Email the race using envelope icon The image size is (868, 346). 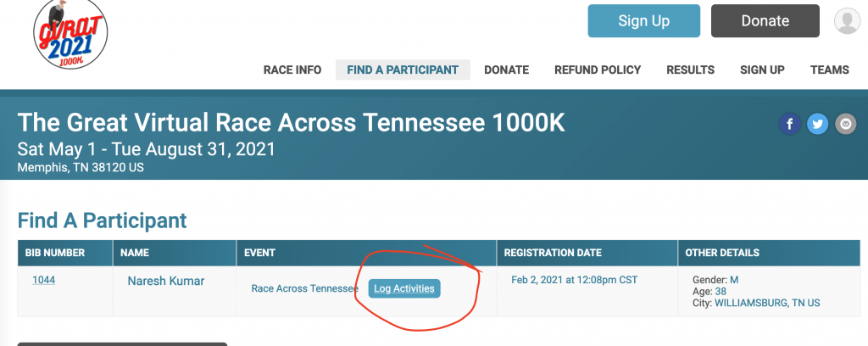click(x=845, y=124)
